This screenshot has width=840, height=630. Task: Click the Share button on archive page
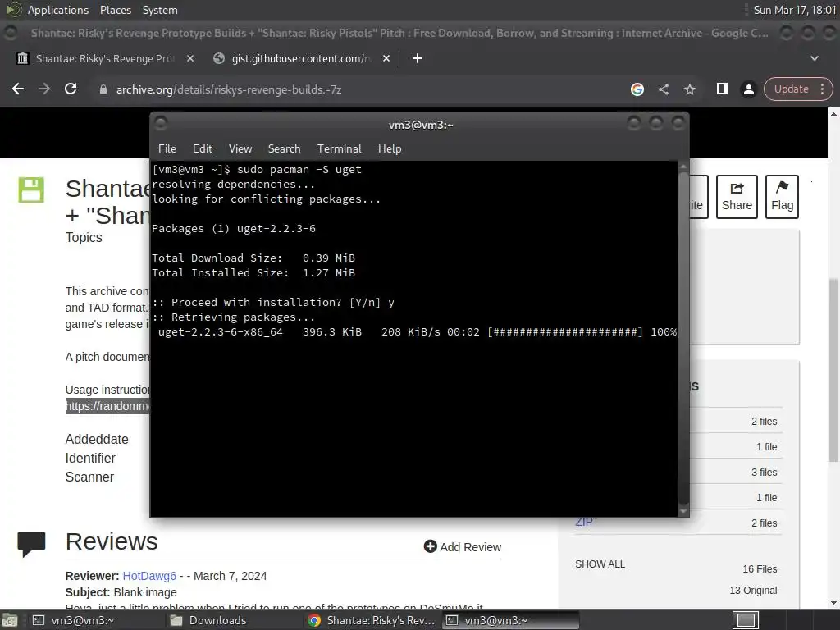coord(737,197)
